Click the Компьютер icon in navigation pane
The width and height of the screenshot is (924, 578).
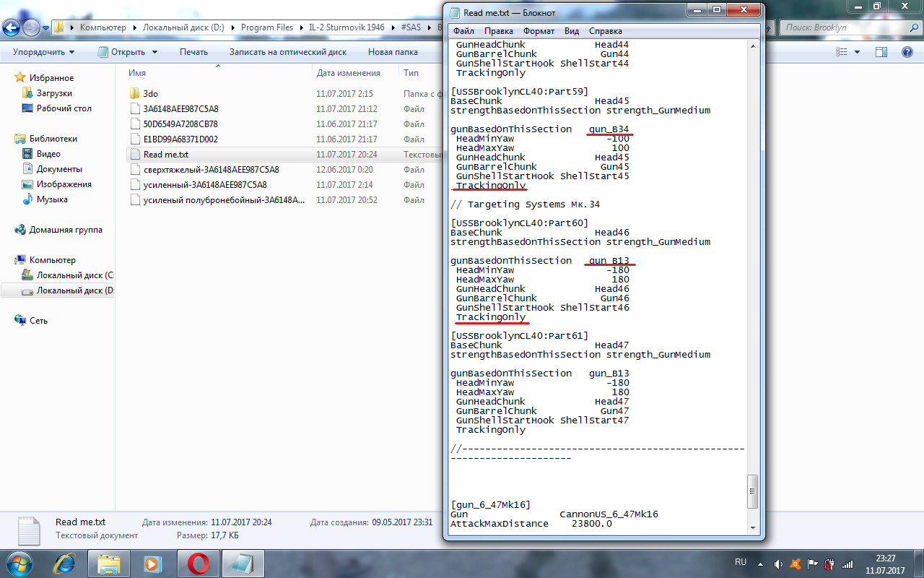[20, 260]
